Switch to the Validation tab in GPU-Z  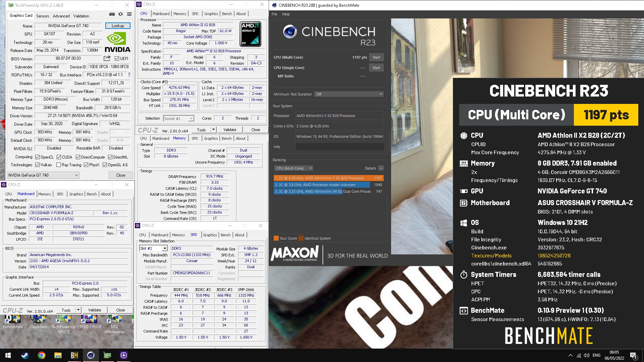(x=81, y=16)
